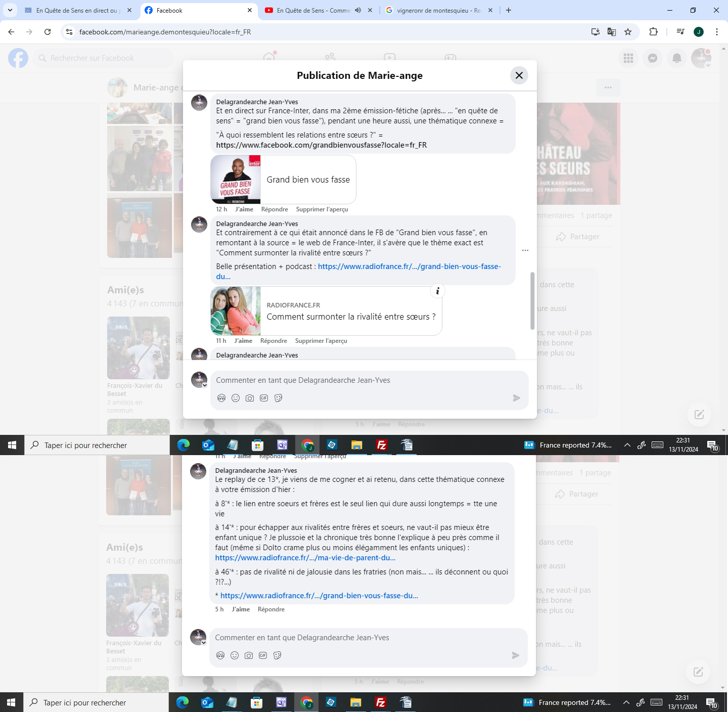Switch to YouTube 'En Quête de Sens - Comme' tab
728x712 pixels.
313,10
